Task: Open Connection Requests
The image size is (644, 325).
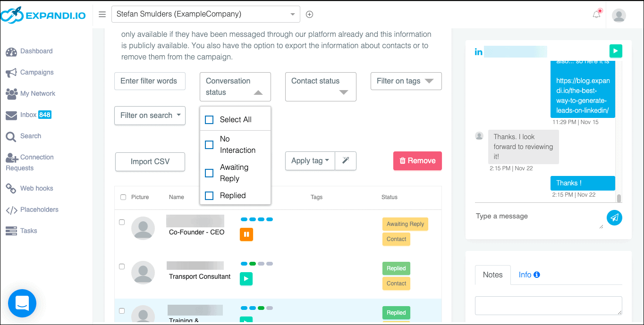Action: coord(30,163)
